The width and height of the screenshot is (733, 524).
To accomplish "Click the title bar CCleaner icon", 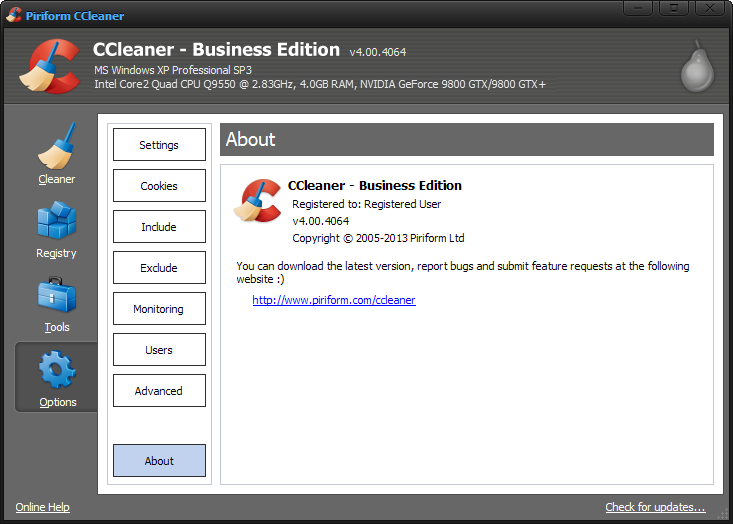I will [x=14, y=15].
